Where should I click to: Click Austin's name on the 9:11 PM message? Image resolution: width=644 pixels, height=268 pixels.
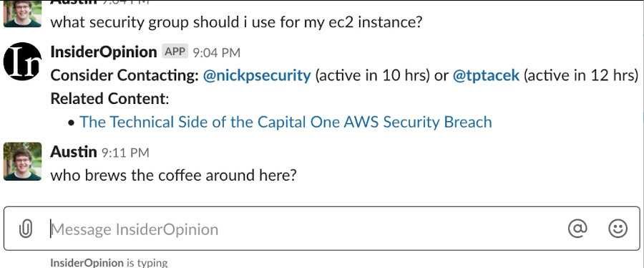coord(74,152)
